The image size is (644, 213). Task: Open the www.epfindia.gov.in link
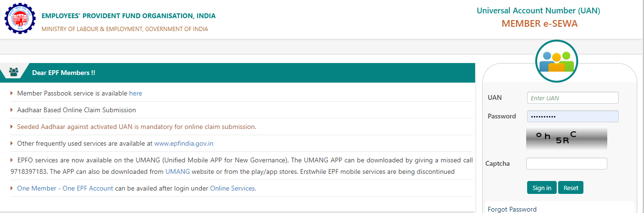pos(184,143)
